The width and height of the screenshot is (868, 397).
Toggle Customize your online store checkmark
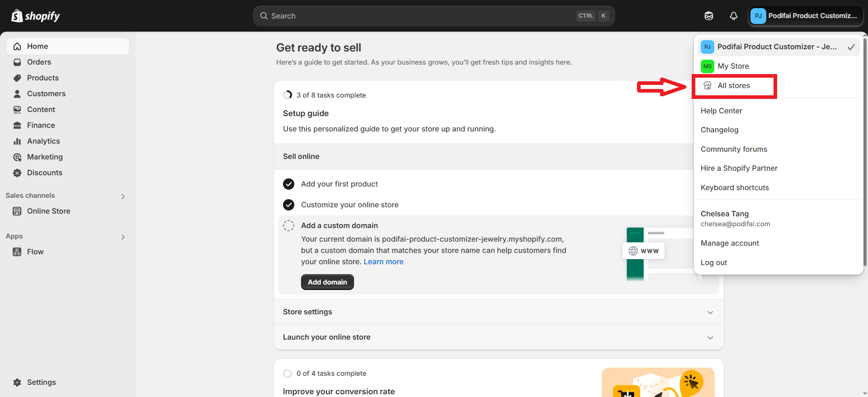pos(288,205)
